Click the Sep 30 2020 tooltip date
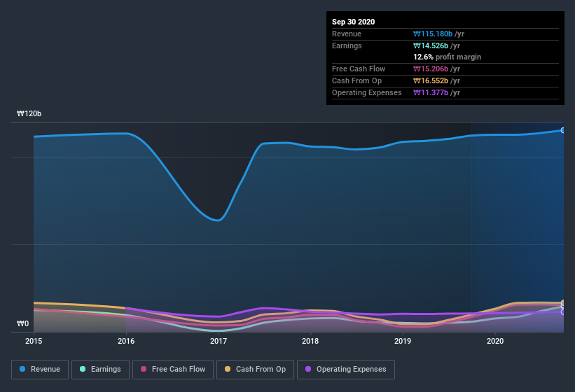This screenshot has height=392, width=575. [354, 22]
